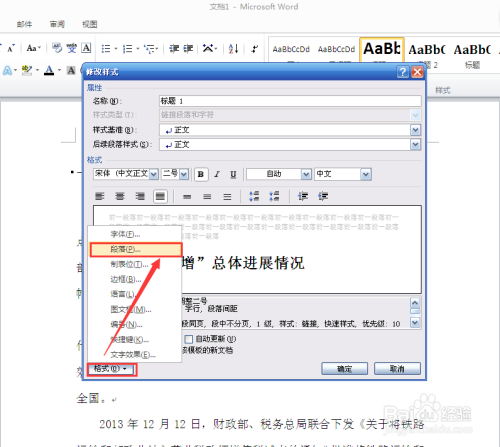Toggle Italic in the Modify Style dialog
The height and width of the screenshot is (447, 500).
click(217, 174)
